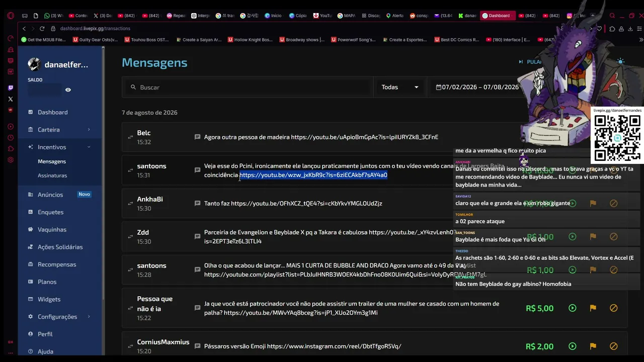The image size is (644, 362).
Task: Open 'Hollow Knight Bos...' bookmark
Action: [250, 40]
